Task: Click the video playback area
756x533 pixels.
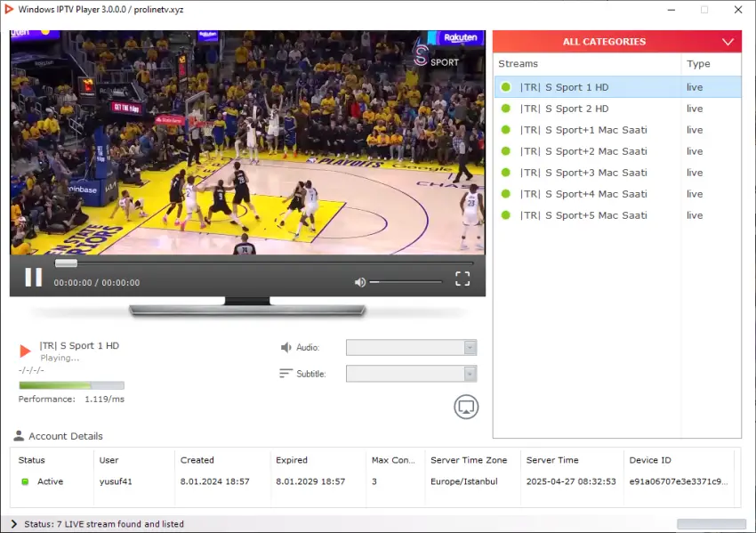Action: click(x=247, y=142)
